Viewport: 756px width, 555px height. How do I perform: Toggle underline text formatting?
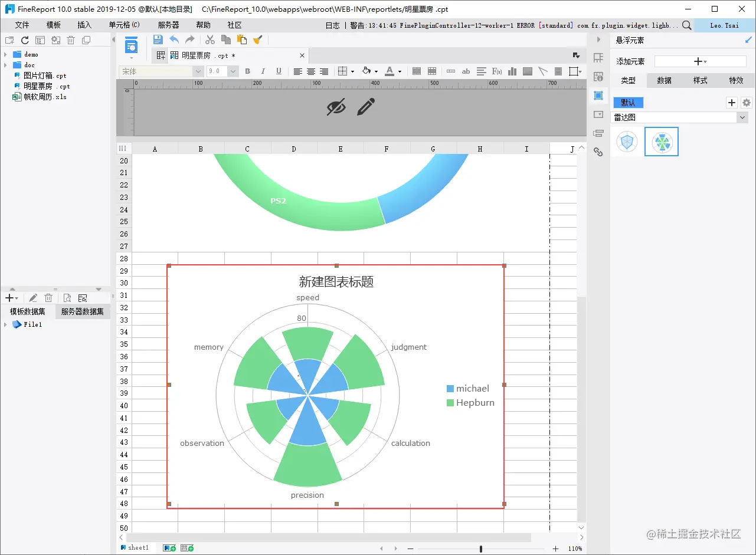[x=279, y=71]
